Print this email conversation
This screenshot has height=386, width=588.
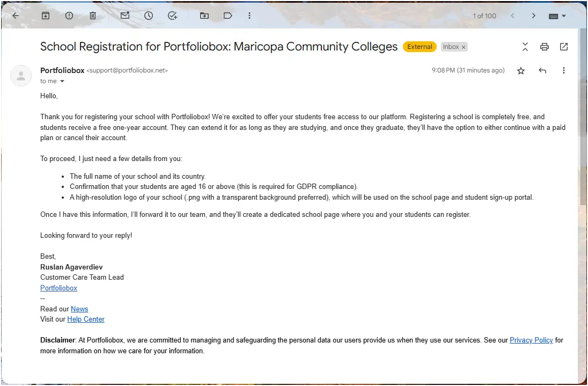544,47
